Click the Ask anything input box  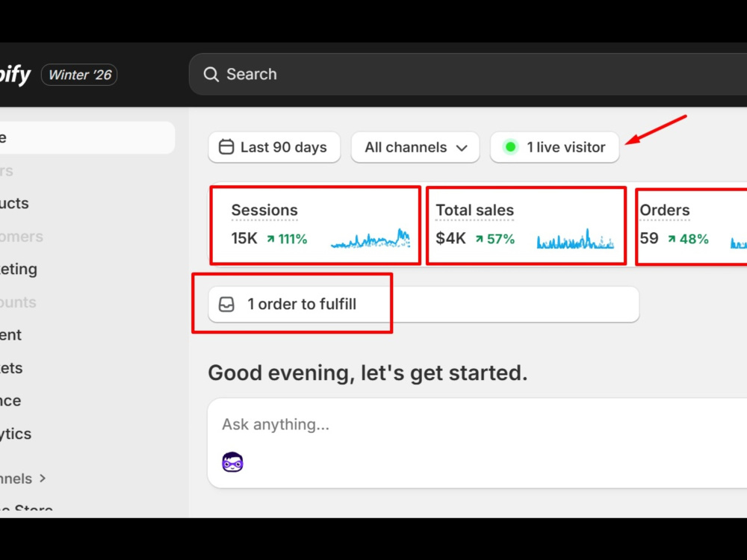point(477,443)
